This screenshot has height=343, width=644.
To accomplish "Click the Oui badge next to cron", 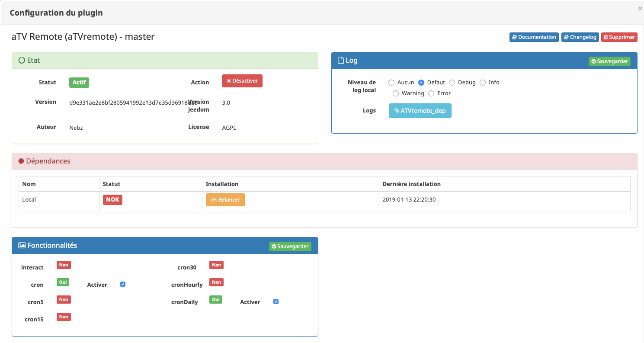I will coord(63,282).
